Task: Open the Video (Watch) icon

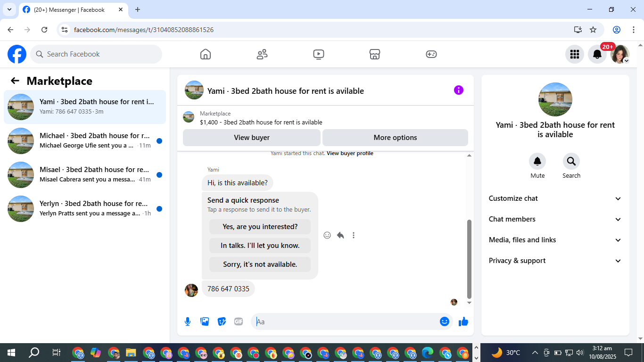Action: coord(318,54)
